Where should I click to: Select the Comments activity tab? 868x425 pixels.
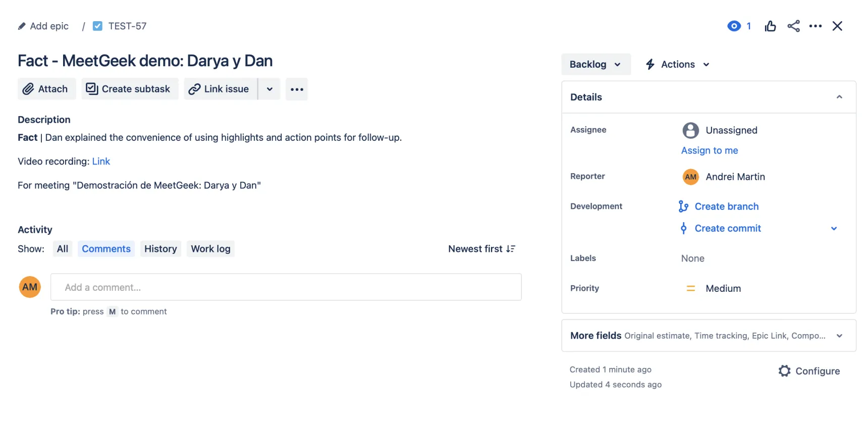click(106, 249)
